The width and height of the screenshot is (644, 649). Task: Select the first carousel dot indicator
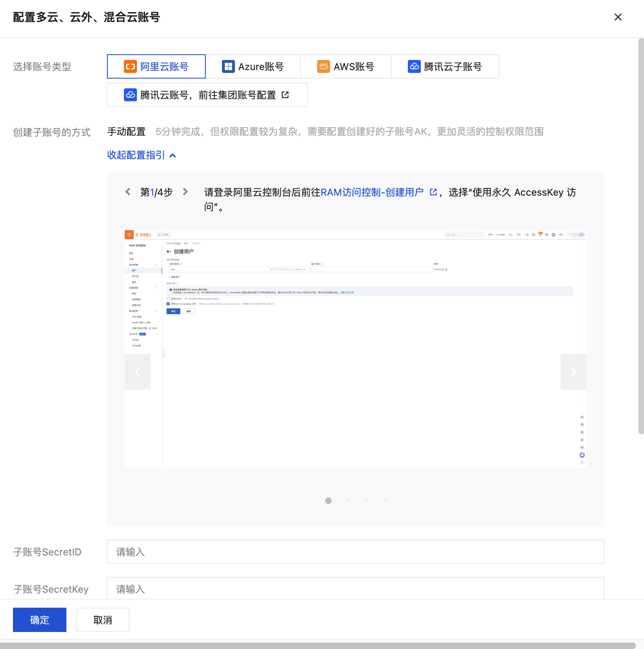[328, 501]
